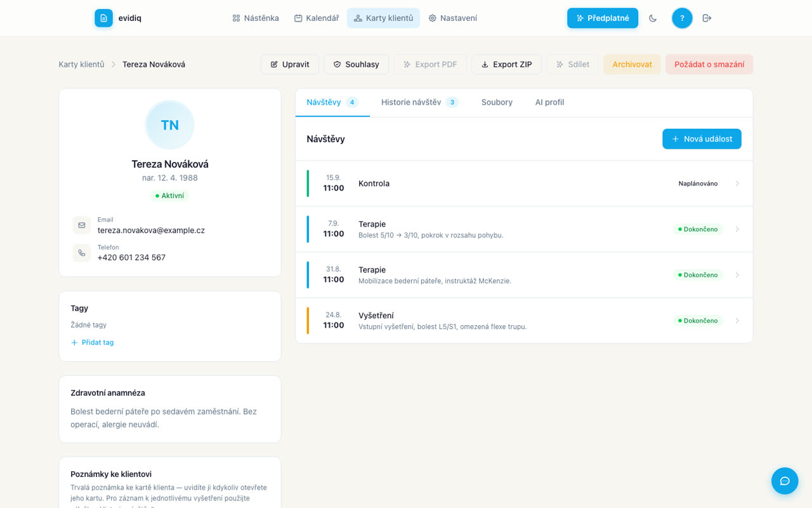
Task: Click the Nová událost button
Action: (x=702, y=139)
